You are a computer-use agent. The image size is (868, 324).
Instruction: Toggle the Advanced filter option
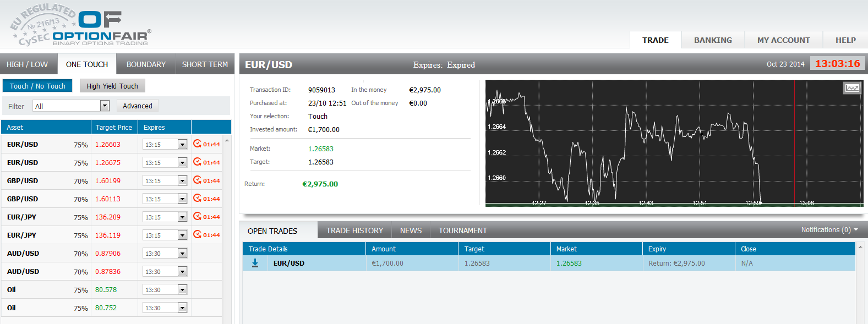tap(137, 106)
